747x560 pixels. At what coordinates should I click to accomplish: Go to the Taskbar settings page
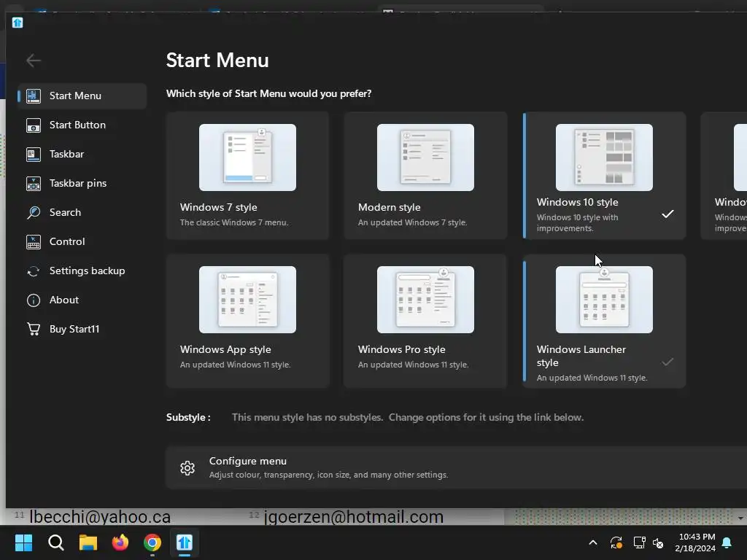(x=82, y=155)
